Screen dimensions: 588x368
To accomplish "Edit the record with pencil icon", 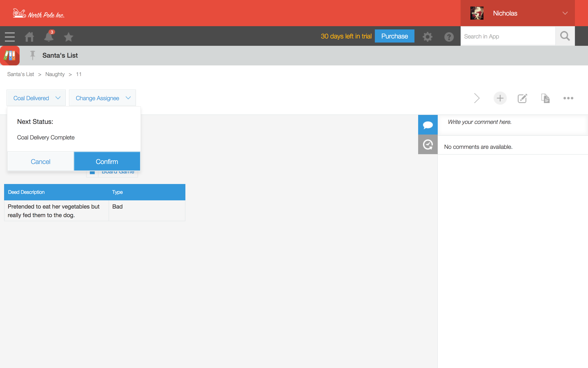I will pos(522,98).
